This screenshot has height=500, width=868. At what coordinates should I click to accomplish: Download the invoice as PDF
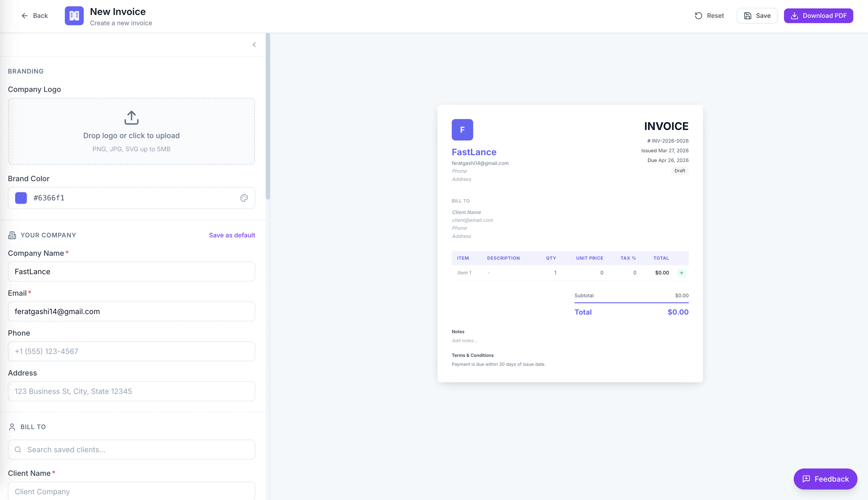pyautogui.click(x=819, y=16)
